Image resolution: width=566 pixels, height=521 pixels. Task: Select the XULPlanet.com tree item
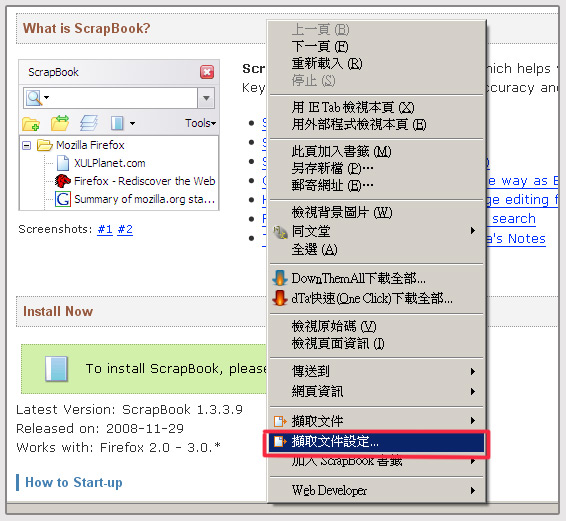(109, 163)
